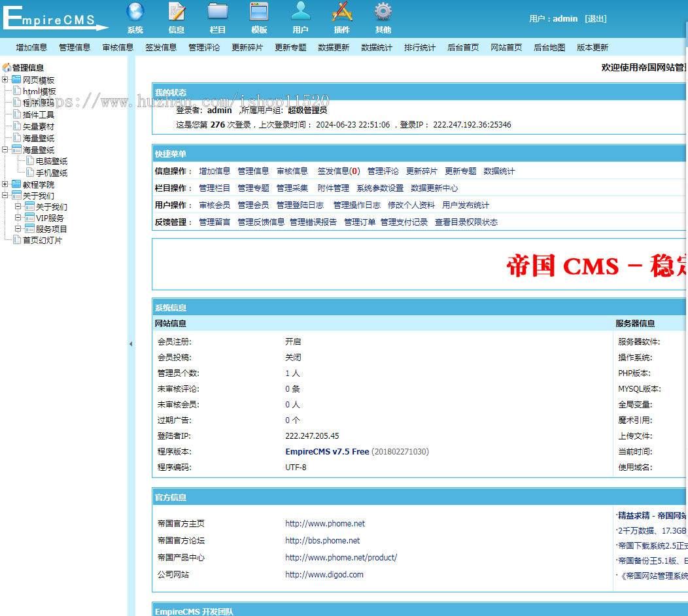Open the 其他 gear icon
This screenshot has width=688, height=616.
coord(383,12)
